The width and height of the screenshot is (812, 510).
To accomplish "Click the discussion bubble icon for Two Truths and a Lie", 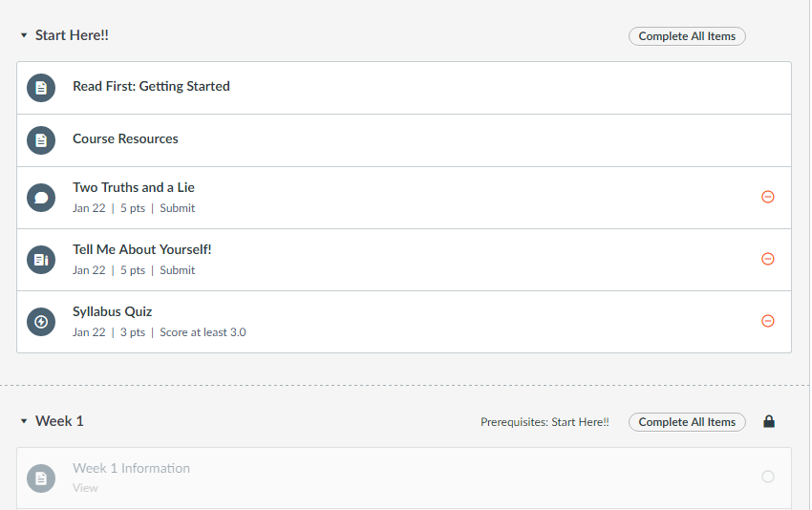I will (40, 198).
